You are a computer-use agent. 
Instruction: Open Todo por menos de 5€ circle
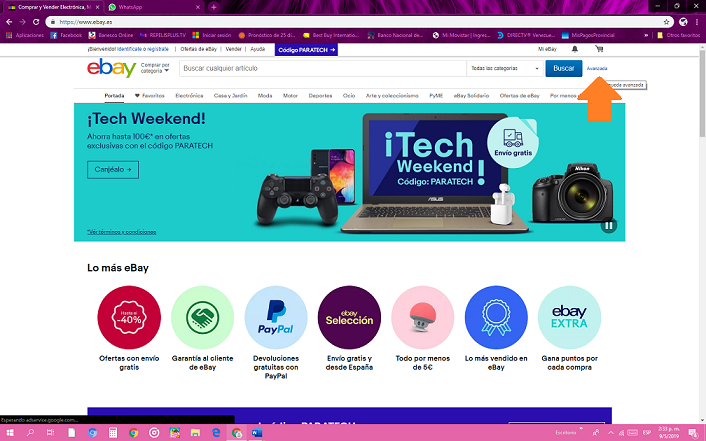(422, 317)
